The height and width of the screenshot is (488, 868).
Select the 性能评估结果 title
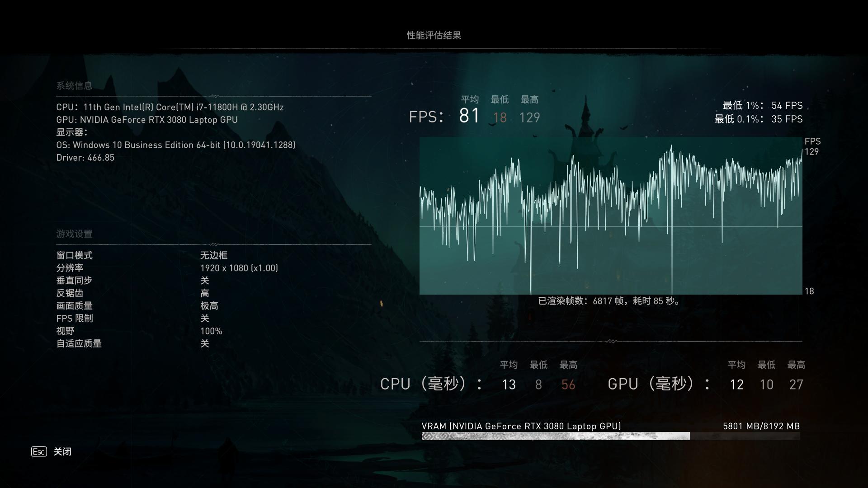434,35
